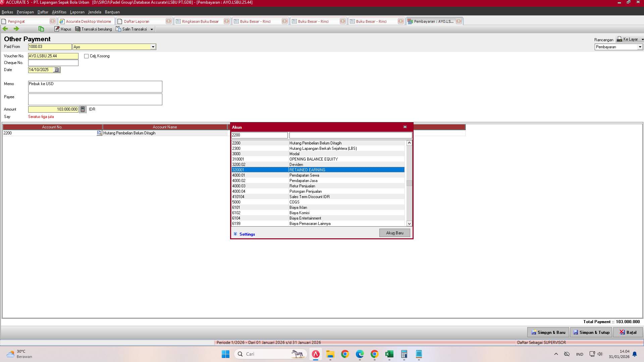Click the copy transaction toolbar icon
644x362 pixels.
[x=41, y=29]
